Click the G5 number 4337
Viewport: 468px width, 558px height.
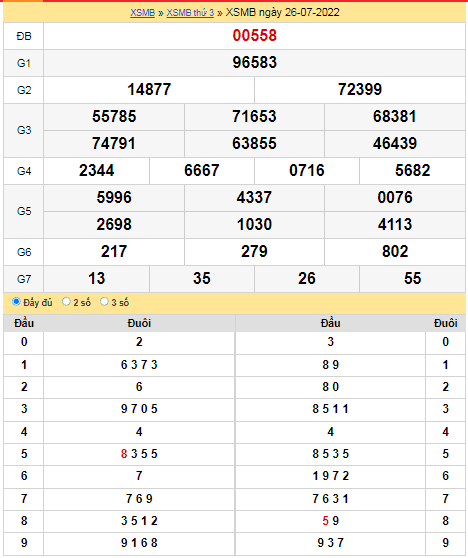click(254, 198)
